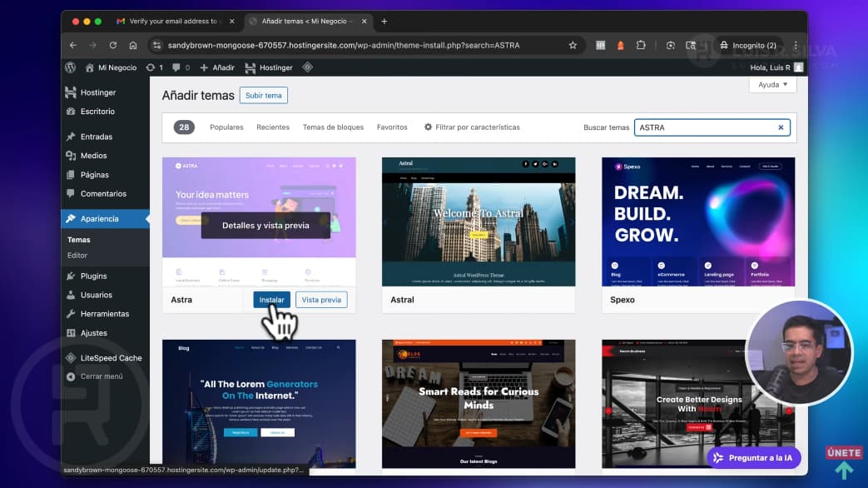
Task: Show Recientes themes
Action: point(273,127)
